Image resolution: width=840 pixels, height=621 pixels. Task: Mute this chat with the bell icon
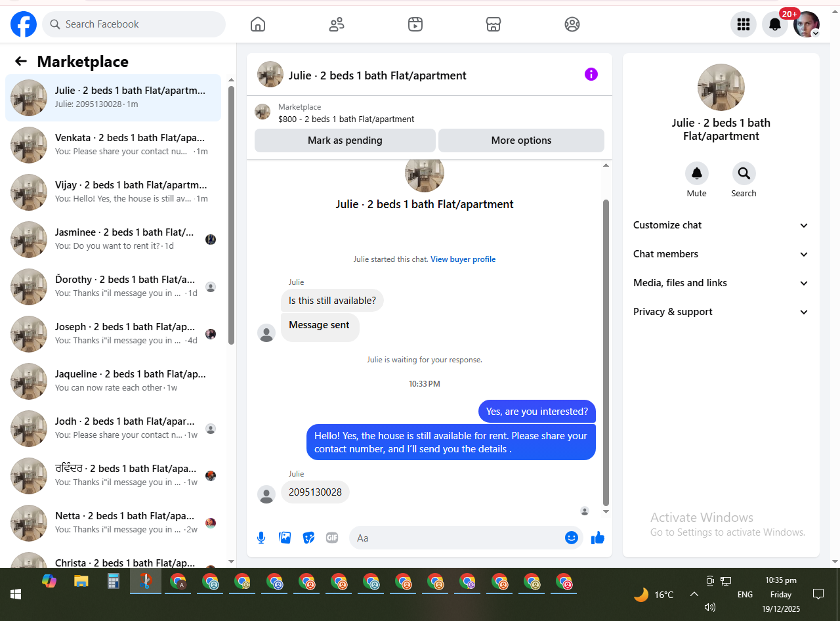[697, 173]
